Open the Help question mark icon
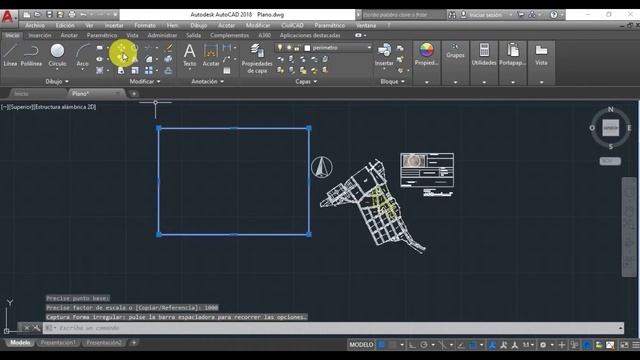640x360 pixels. pos(553,15)
